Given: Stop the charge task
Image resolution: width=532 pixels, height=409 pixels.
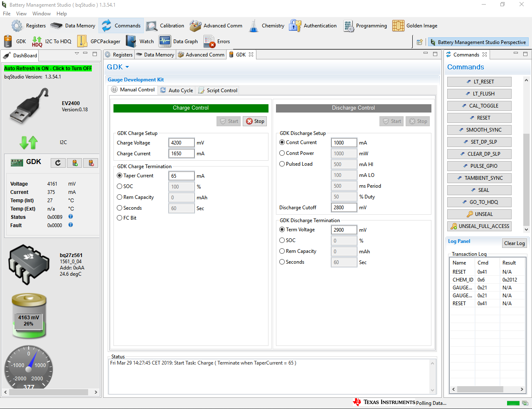Looking at the screenshot, I should click(x=255, y=121).
